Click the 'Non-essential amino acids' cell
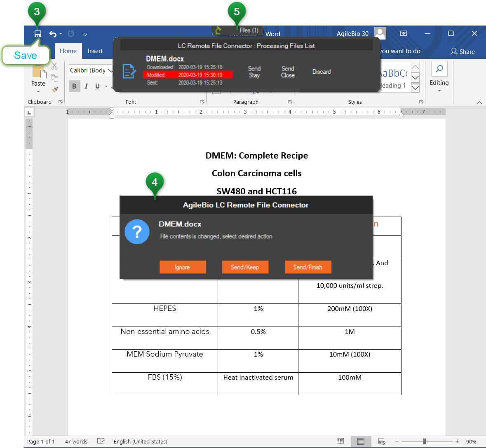486x448 pixels. (165, 338)
